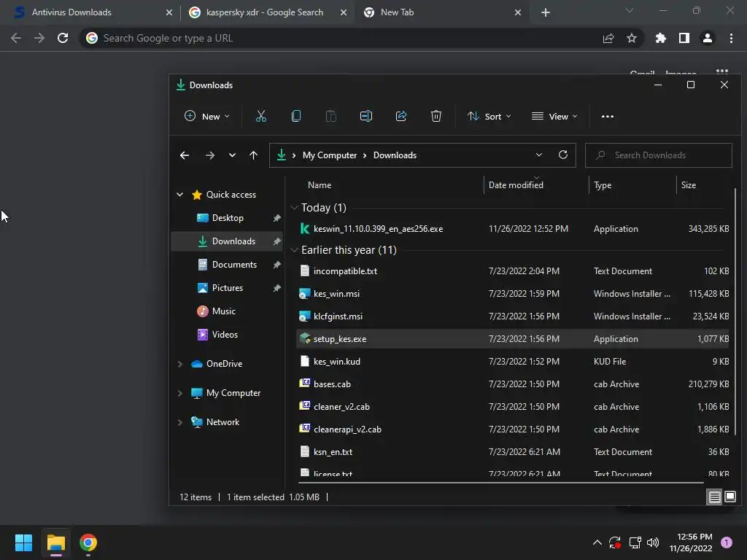Switch to large thumbnails view icon
The height and width of the screenshot is (560, 747).
coord(730,497)
